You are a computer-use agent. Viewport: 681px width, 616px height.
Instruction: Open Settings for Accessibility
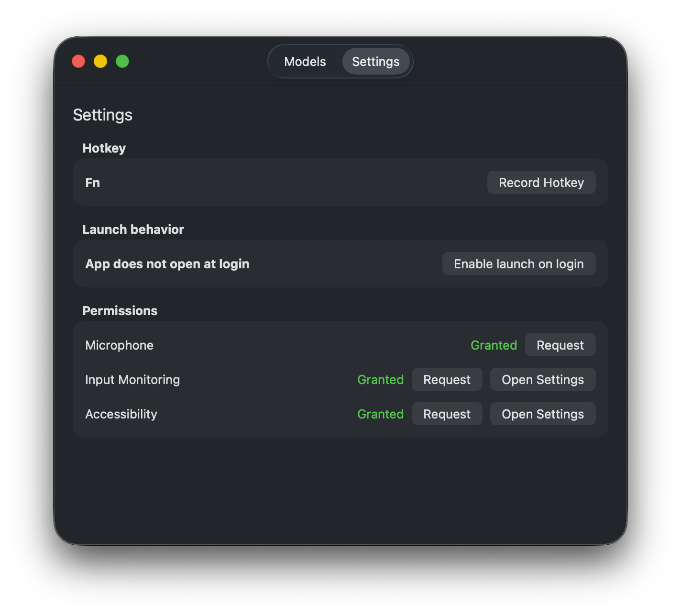tap(542, 414)
